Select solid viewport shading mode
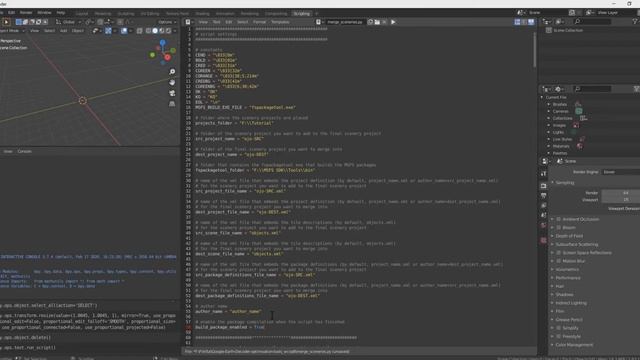Image resolution: width=640 pixels, height=360 pixels. pos(155,31)
